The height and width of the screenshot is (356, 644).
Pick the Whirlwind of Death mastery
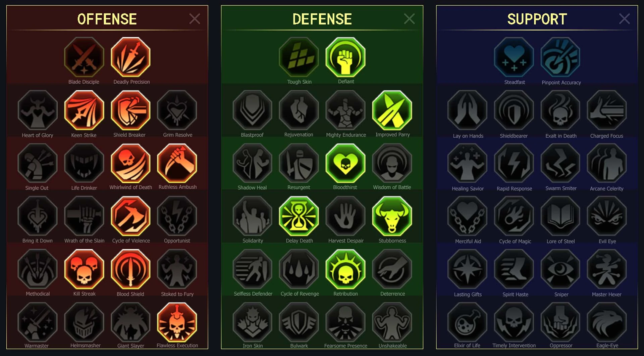click(x=130, y=163)
